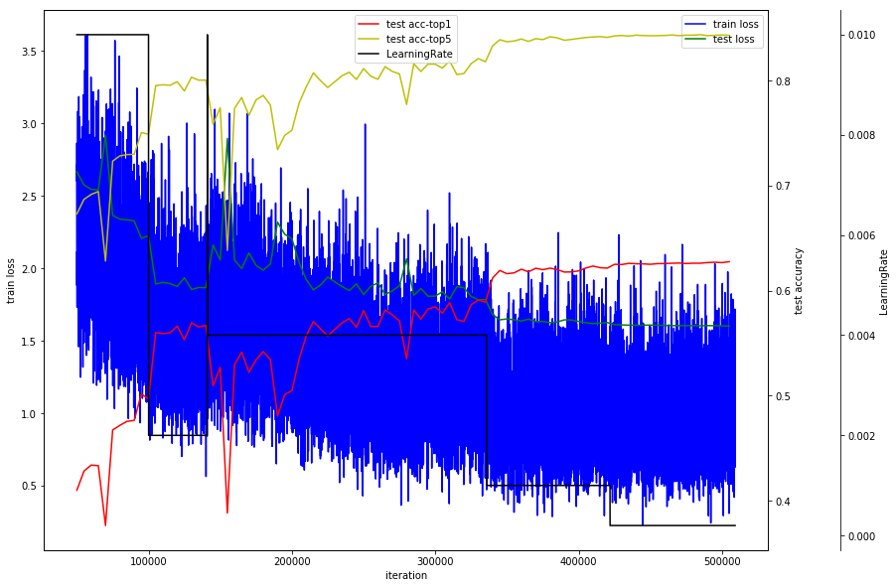Click the LearningRate tick label 0.004
The height and width of the screenshot is (588, 896).
click(x=861, y=336)
